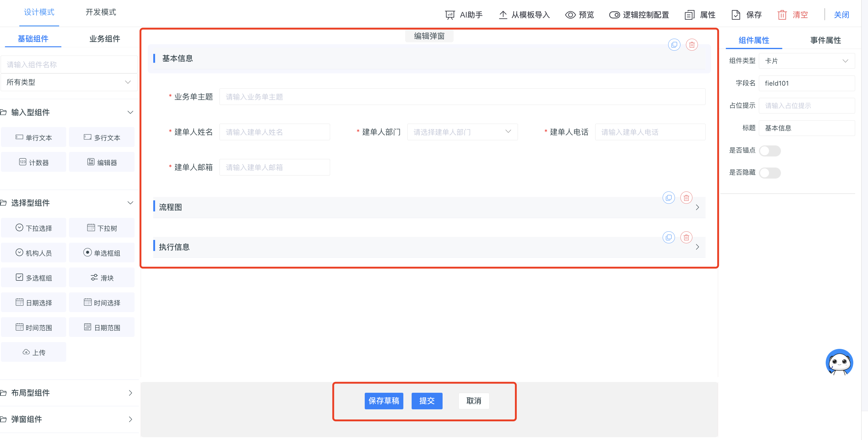Focus the 请输入组件名称 search field

pos(69,64)
